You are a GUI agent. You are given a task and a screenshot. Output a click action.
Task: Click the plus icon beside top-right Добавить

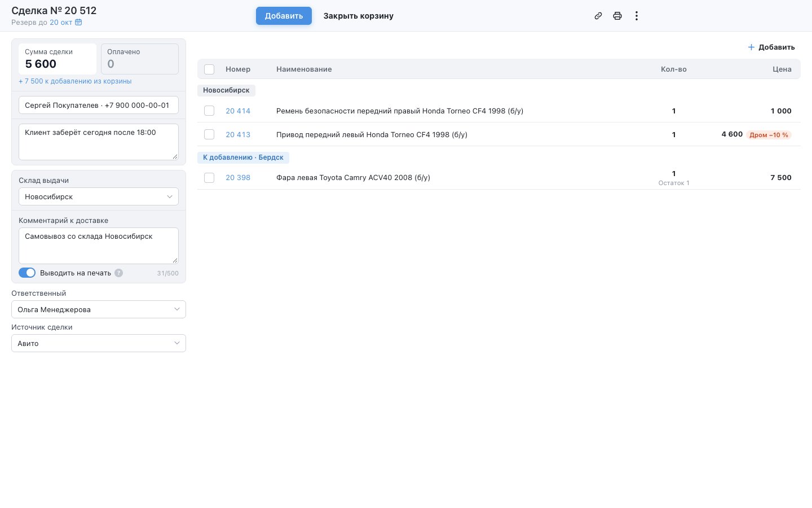(x=751, y=47)
